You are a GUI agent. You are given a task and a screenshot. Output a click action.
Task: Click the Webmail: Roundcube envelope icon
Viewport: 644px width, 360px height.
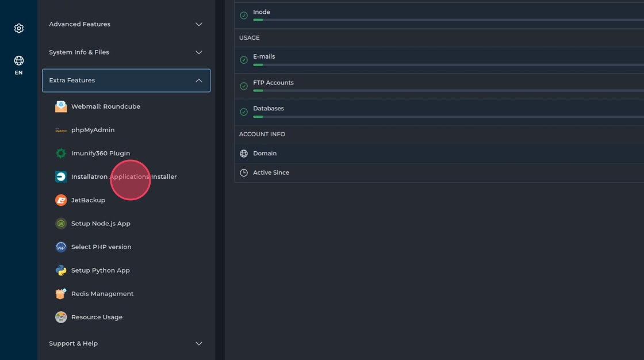click(x=61, y=106)
